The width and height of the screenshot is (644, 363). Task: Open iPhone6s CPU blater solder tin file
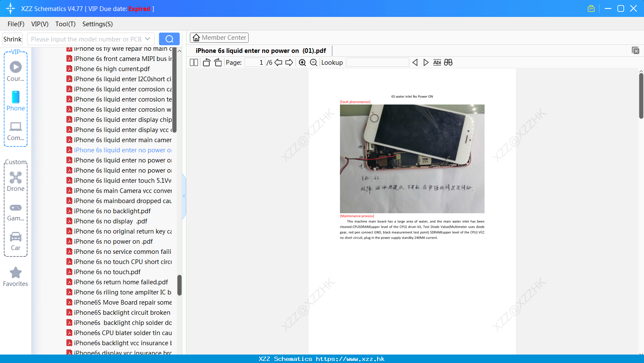[119, 333]
